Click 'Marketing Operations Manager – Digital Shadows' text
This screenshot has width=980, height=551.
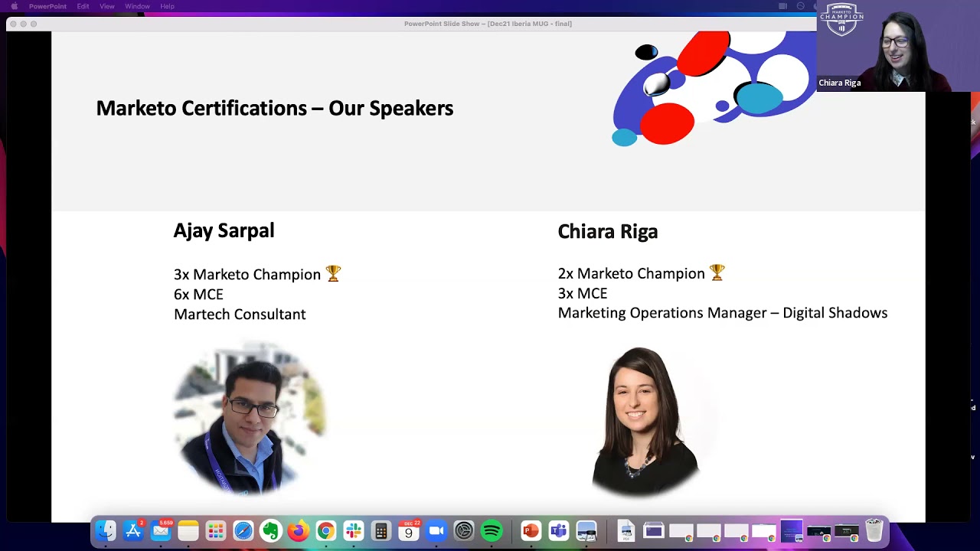pyautogui.click(x=723, y=313)
